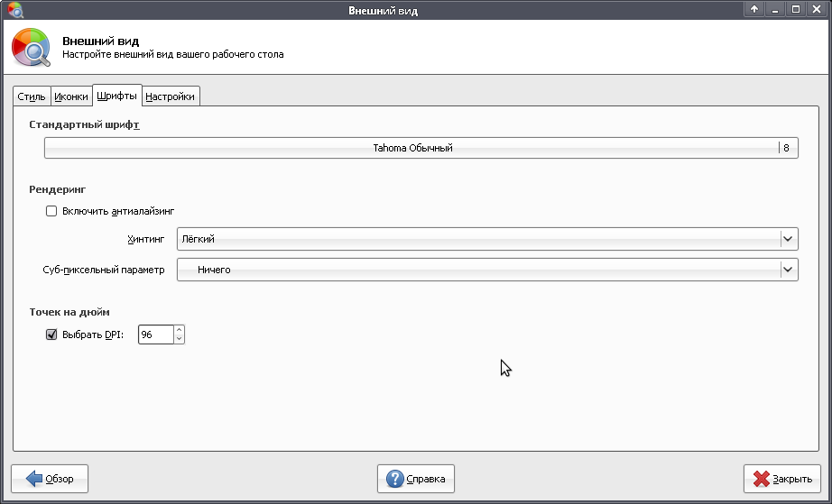Roll up the window with the up-arrow button
The image size is (832, 504).
click(x=754, y=10)
